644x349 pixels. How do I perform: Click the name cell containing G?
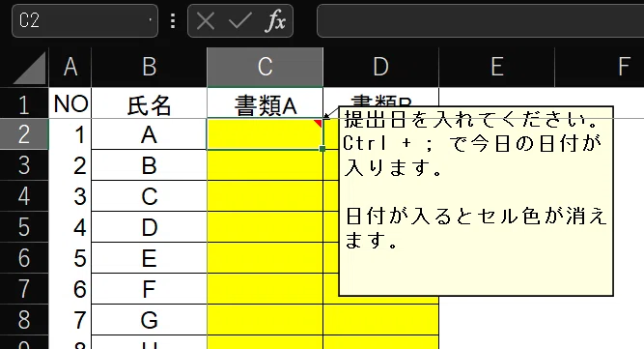(149, 319)
